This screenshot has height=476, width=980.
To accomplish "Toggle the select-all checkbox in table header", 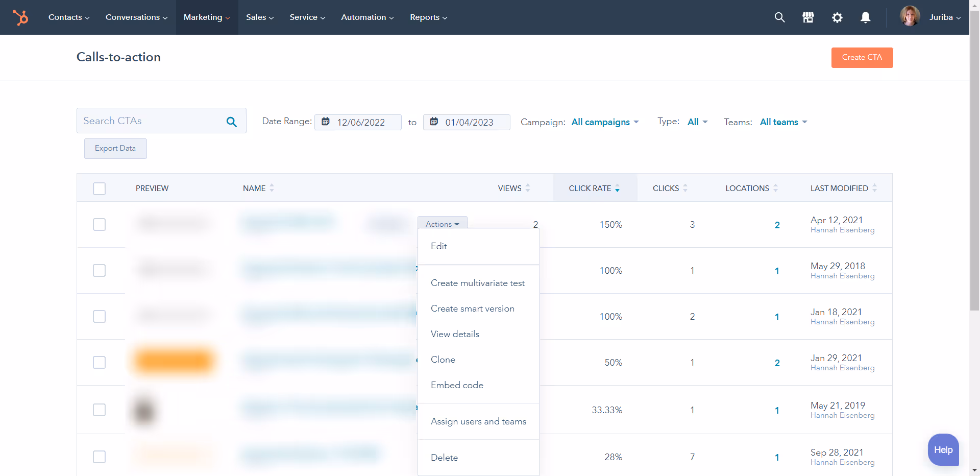I will 99,188.
